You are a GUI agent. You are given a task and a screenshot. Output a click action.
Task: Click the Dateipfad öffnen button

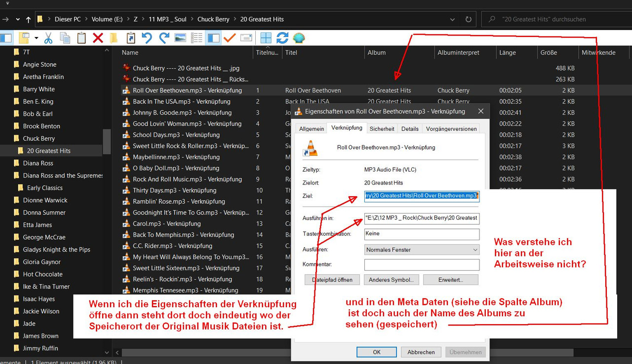point(332,280)
